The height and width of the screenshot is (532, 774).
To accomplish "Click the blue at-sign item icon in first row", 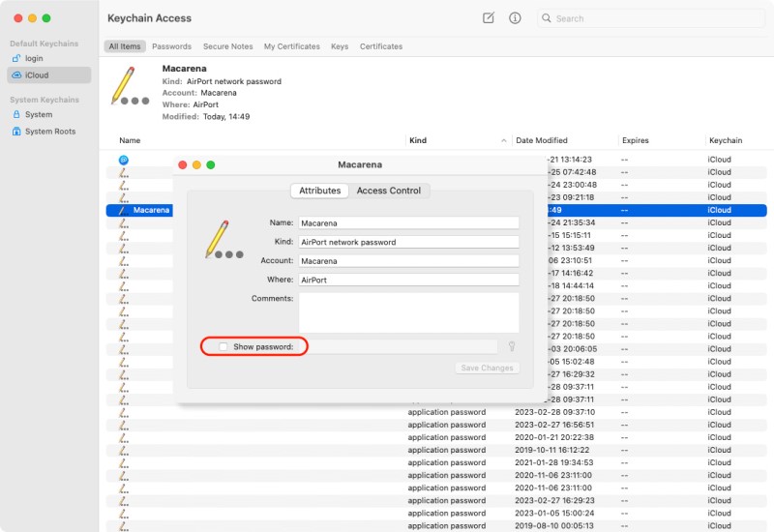I will (124, 160).
